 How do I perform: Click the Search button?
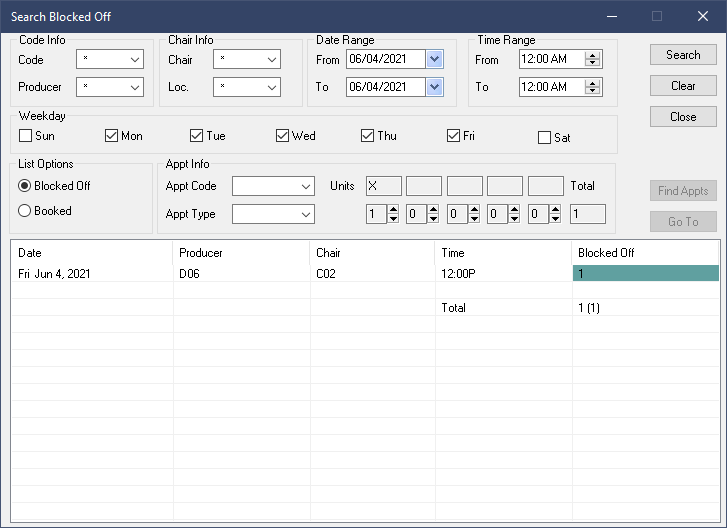point(683,55)
